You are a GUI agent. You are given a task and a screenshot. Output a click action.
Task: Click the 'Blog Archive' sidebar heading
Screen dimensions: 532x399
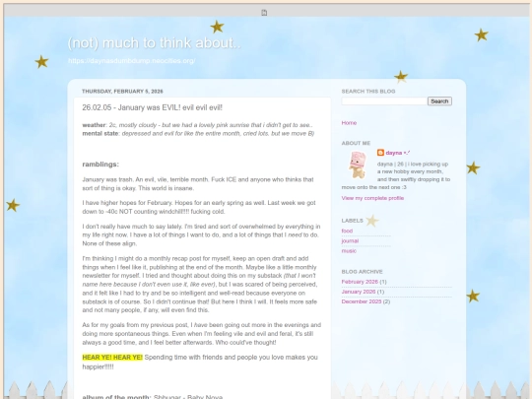[362, 272]
